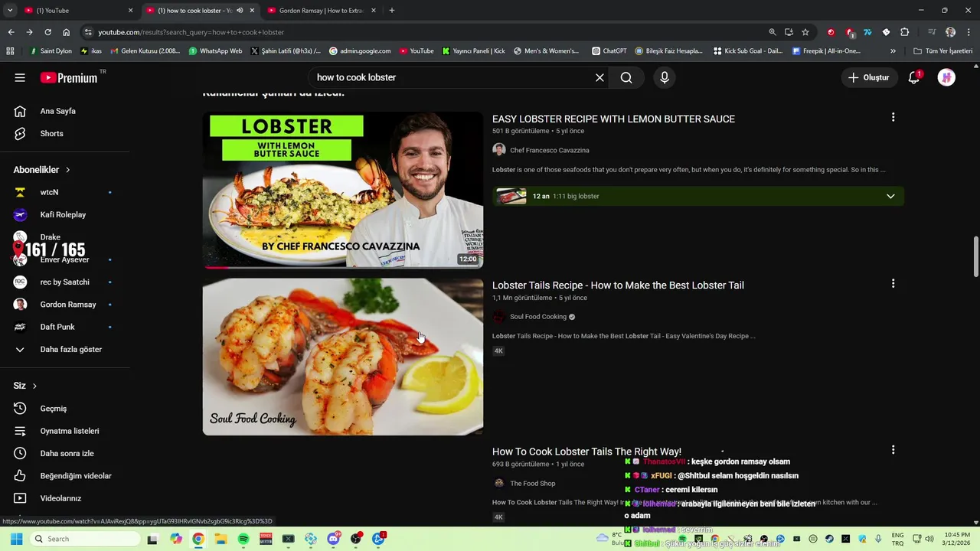Open Easy Lobster Recipe With Lemon Butter Sauce title
The height and width of the screenshot is (551, 980).
613,119
